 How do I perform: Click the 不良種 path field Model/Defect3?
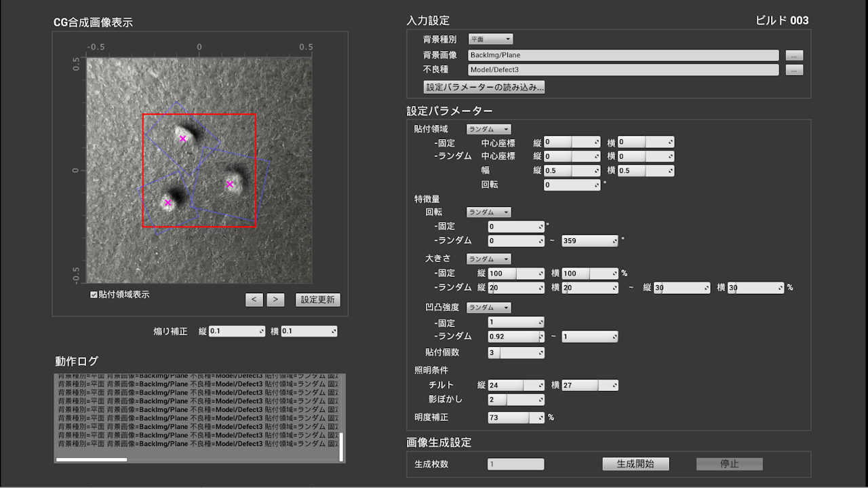(x=623, y=69)
